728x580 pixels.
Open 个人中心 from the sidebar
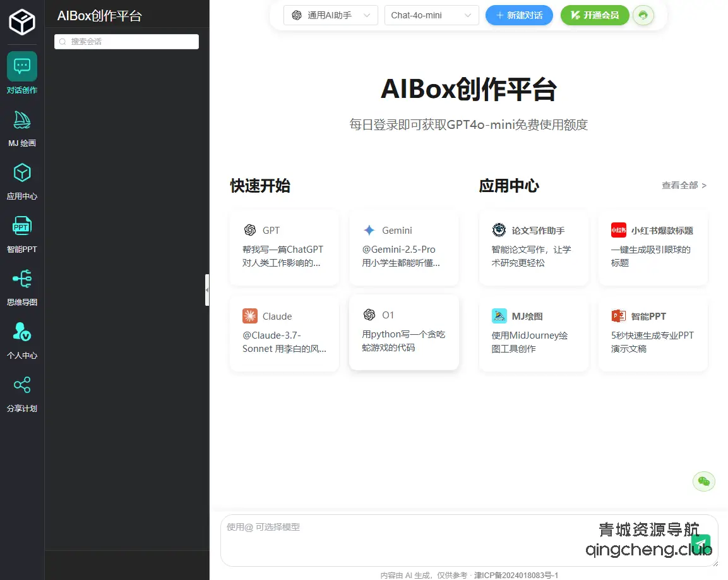pyautogui.click(x=22, y=339)
